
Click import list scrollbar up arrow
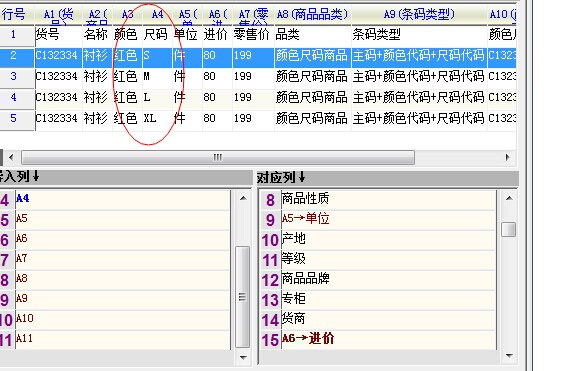coord(243,198)
